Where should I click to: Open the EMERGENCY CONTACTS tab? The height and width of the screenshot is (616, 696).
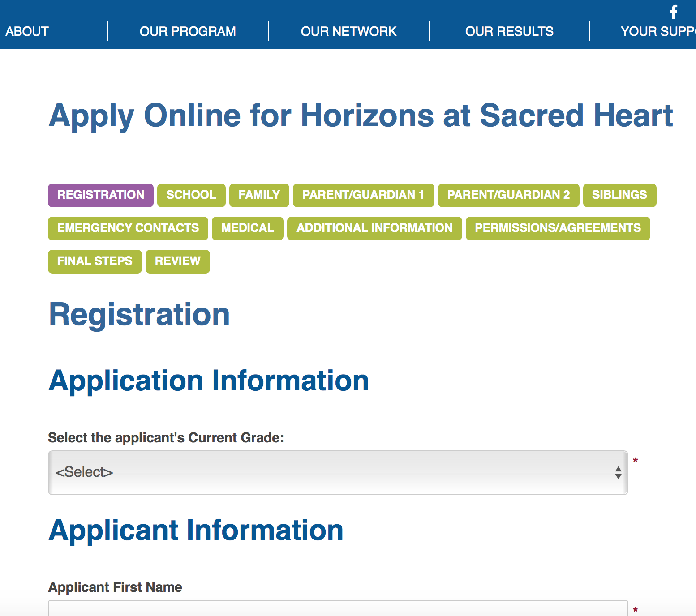coord(128,228)
